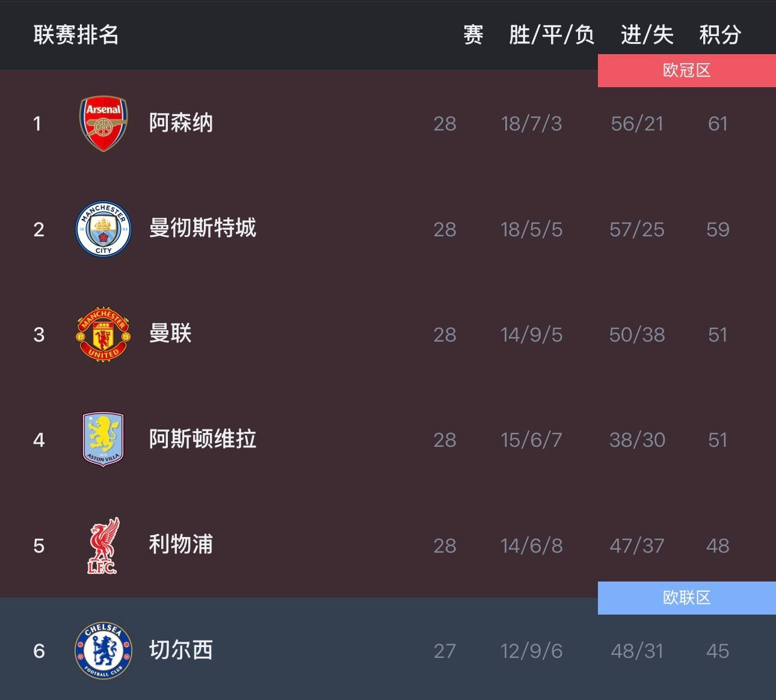Click the 进/失 column header
Screen dimensions: 776x700
647,35
